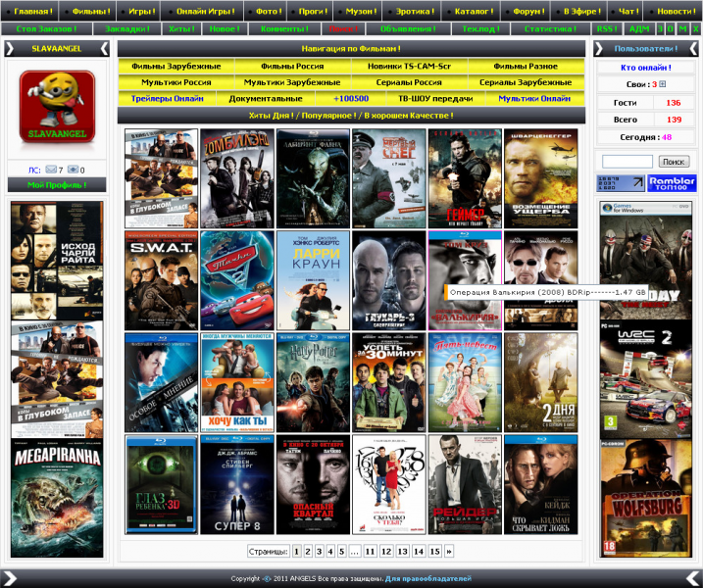
Task: Select the Мультики Зарубежные category
Action: click(x=292, y=82)
